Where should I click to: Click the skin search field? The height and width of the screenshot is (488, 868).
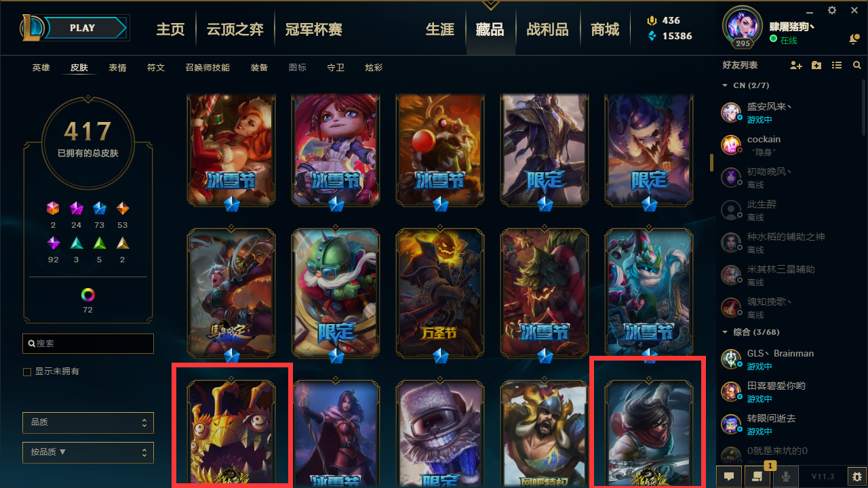click(x=88, y=344)
